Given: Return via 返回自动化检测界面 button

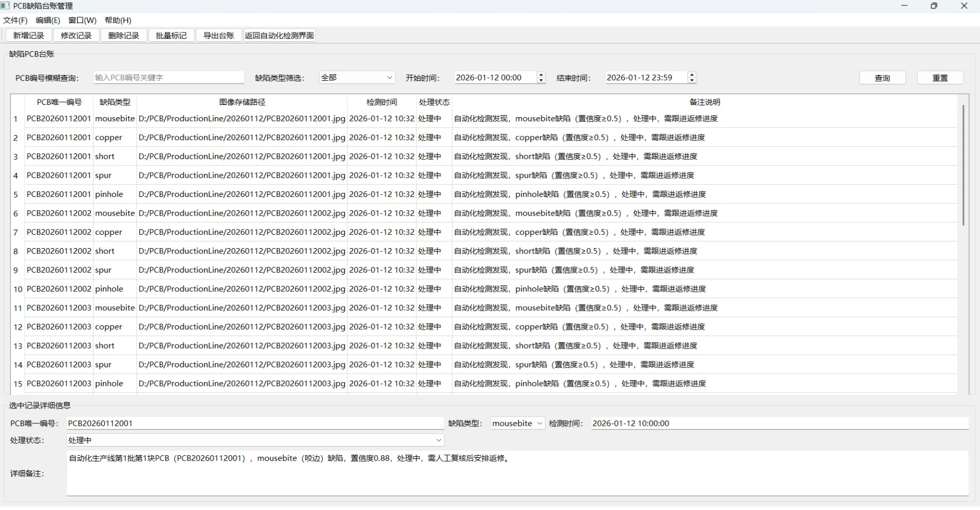Looking at the screenshot, I should point(279,36).
